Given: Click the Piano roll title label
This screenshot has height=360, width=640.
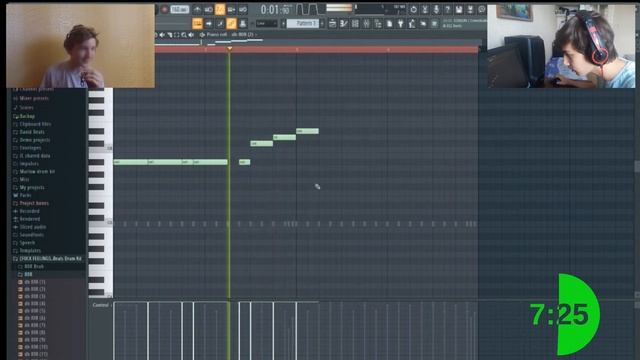Looking at the screenshot, I should point(217,35).
